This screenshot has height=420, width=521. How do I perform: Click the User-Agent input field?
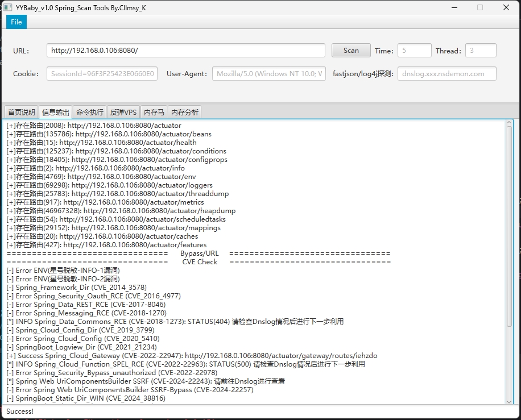(268, 74)
